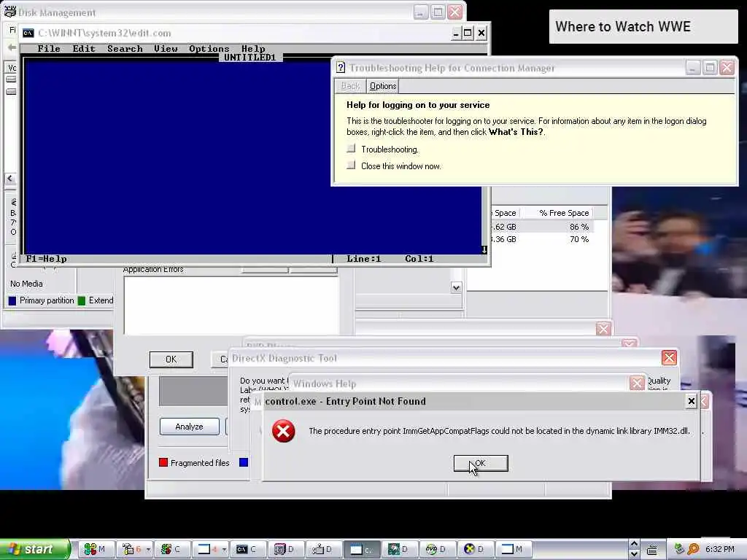747x560 pixels.
Task: Switch to the 'D' taskbar item after command prompt
Action: pos(285,549)
